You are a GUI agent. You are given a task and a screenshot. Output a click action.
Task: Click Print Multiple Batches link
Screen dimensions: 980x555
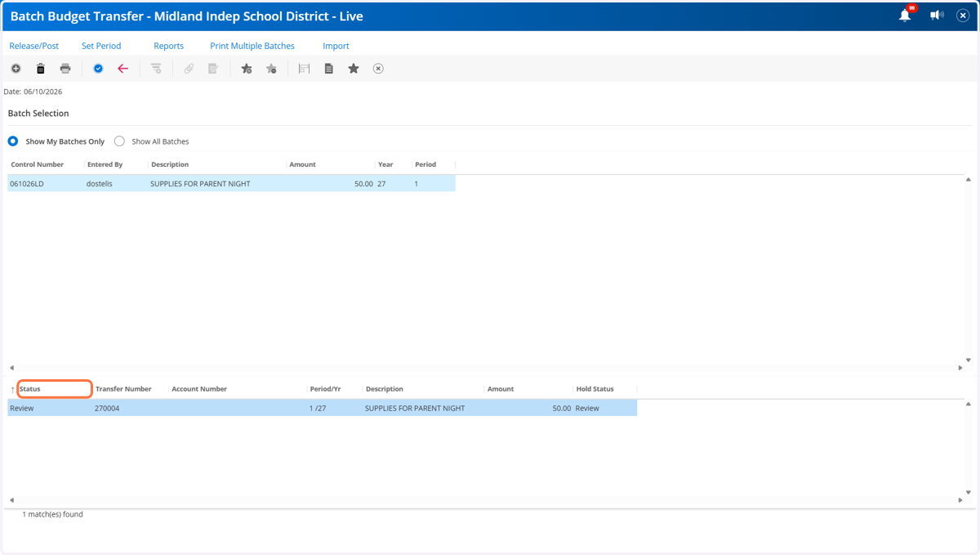252,46
